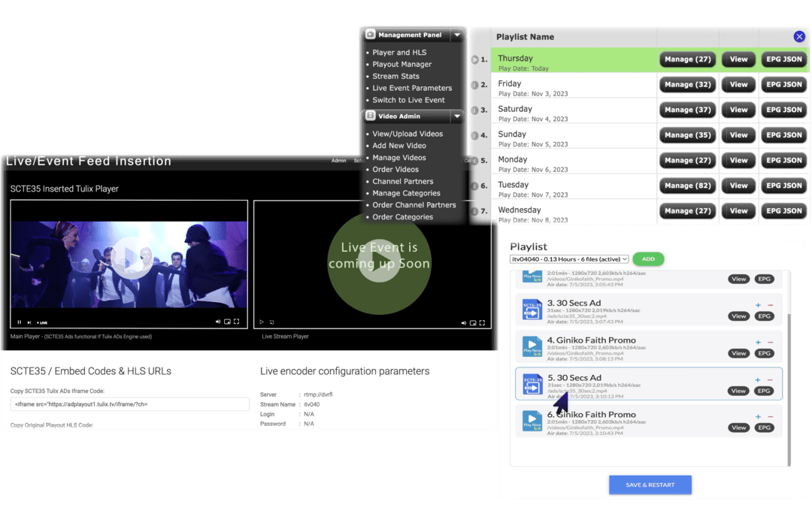The width and height of the screenshot is (812, 526).
Task: Open the itv04040 playlist dropdown
Action: (x=569, y=259)
